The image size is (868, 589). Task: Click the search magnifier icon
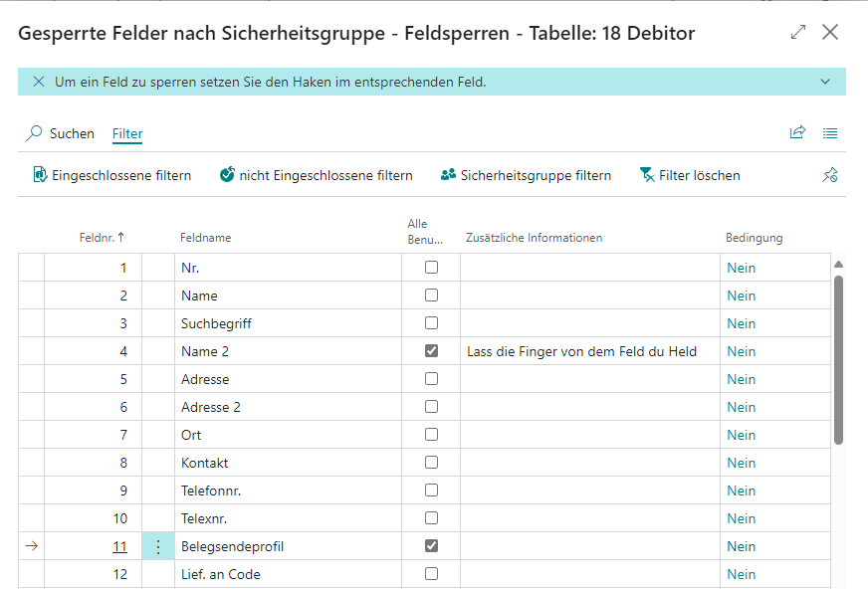[x=35, y=133]
